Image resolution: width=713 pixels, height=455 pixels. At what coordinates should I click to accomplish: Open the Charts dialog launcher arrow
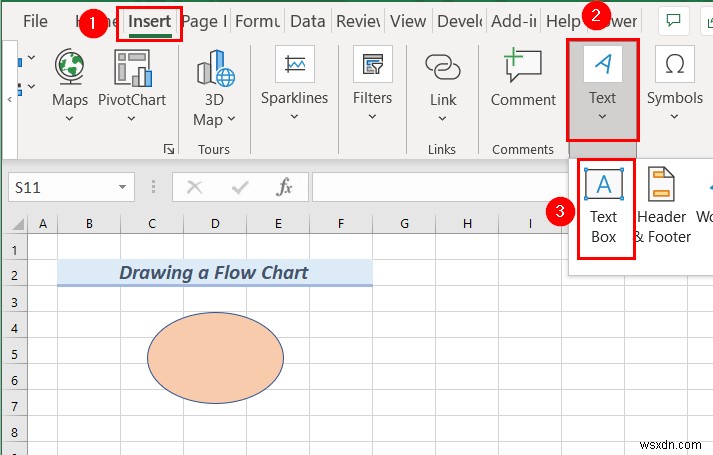pyautogui.click(x=169, y=149)
